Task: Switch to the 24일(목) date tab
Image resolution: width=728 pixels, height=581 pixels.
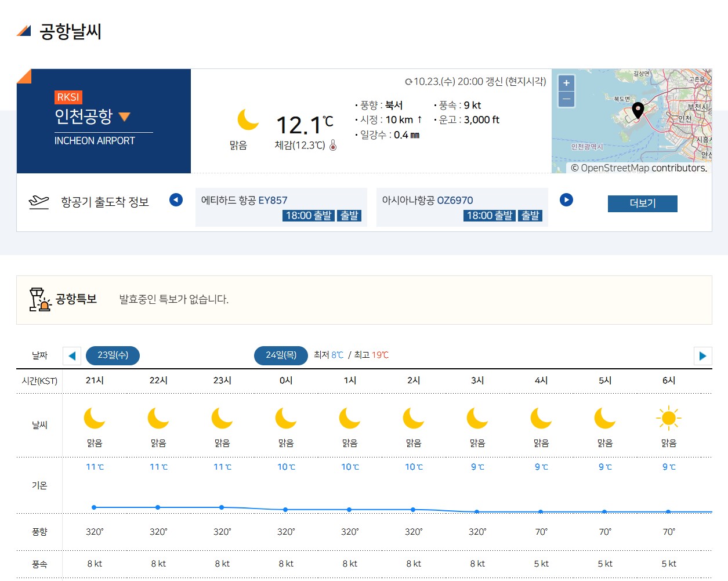Action: click(x=281, y=355)
